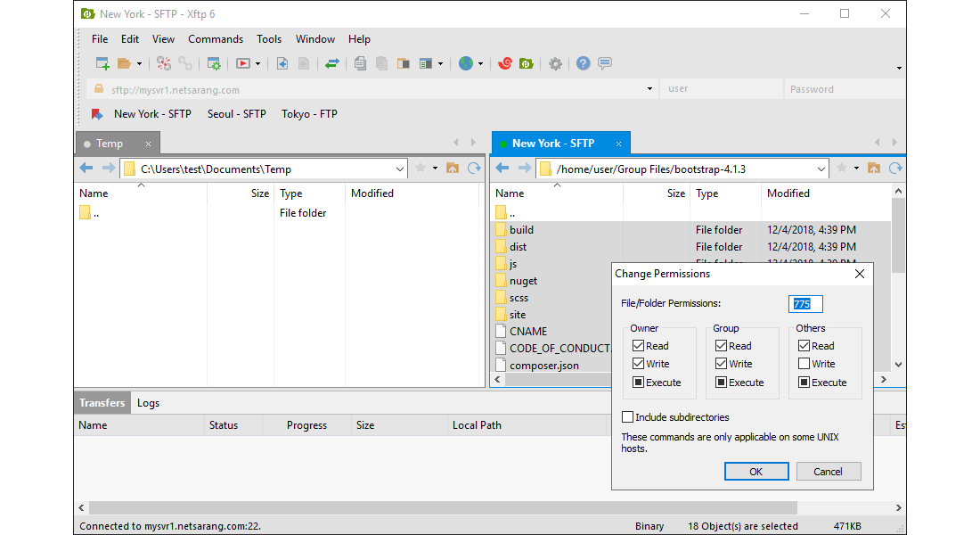The height and width of the screenshot is (535, 980).
Task: Click the Seoul - SFTP session bar entry
Action: [236, 114]
